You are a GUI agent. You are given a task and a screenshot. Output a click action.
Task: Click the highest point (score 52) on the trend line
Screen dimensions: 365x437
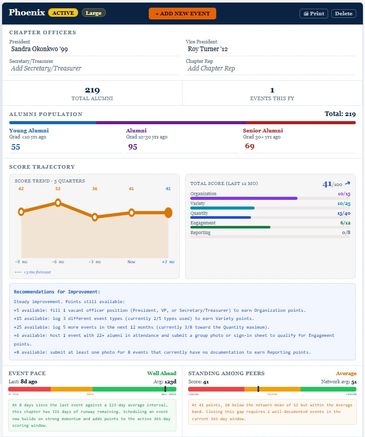(x=58, y=203)
